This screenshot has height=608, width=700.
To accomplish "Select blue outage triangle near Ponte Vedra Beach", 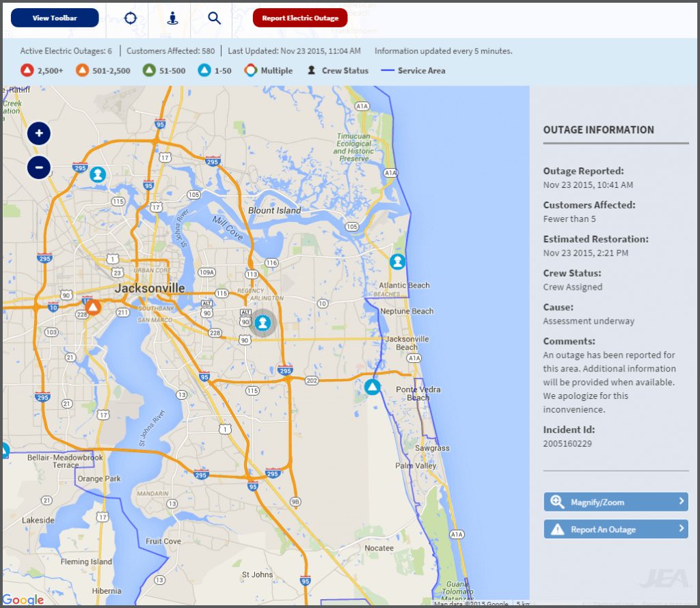I will (x=372, y=387).
